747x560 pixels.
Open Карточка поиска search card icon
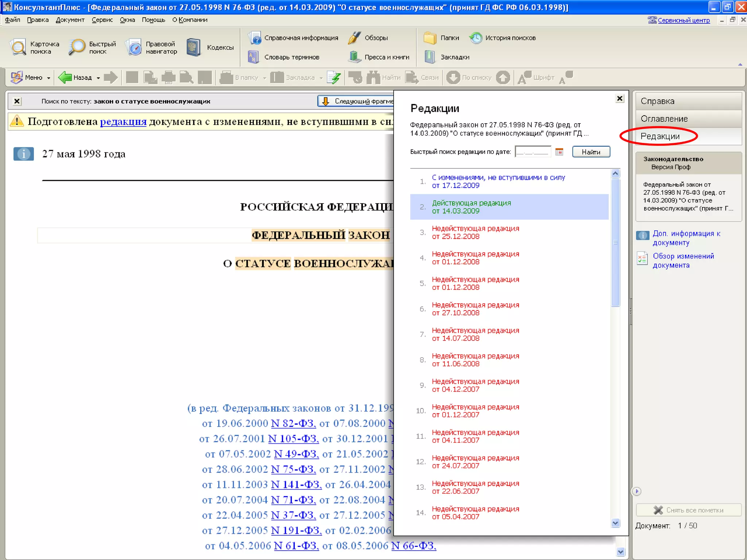(18, 47)
